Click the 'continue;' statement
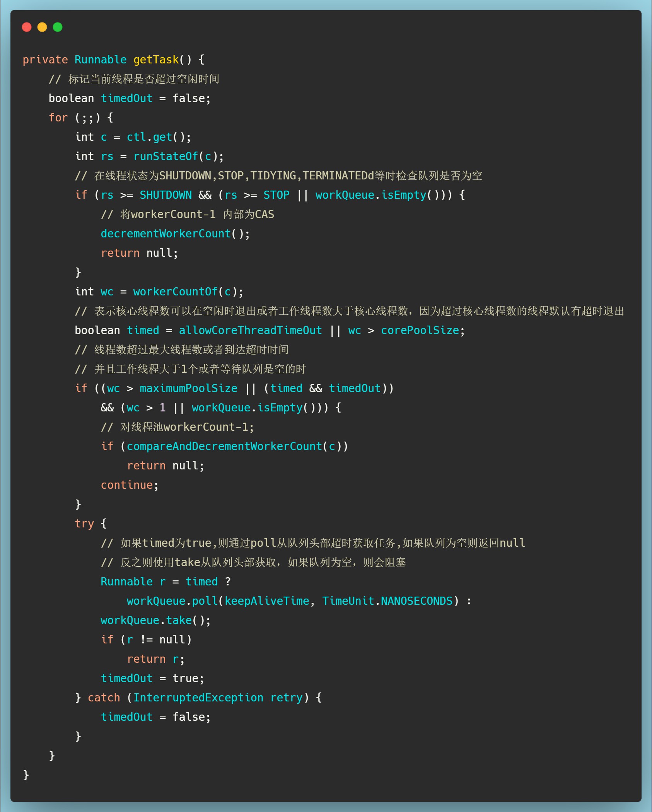652x812 pixels. point(130,485)
